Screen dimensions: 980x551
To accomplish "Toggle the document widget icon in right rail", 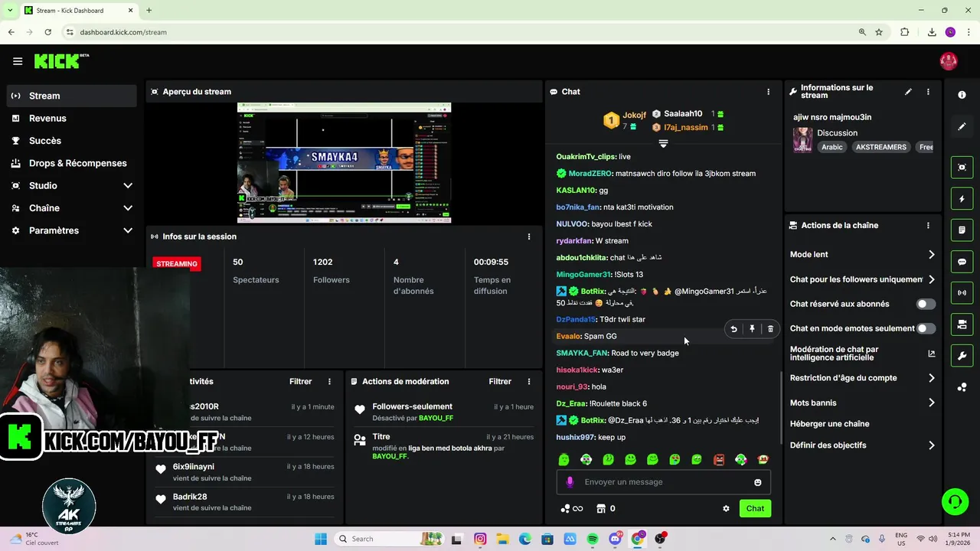I will pos(962,230).
